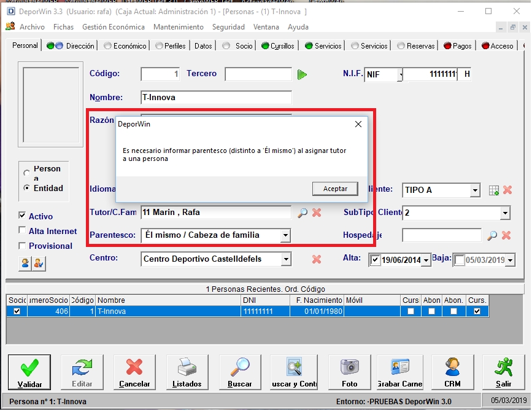Click the Tercero input field
532x411 pixels.
[x=258, y=74]
